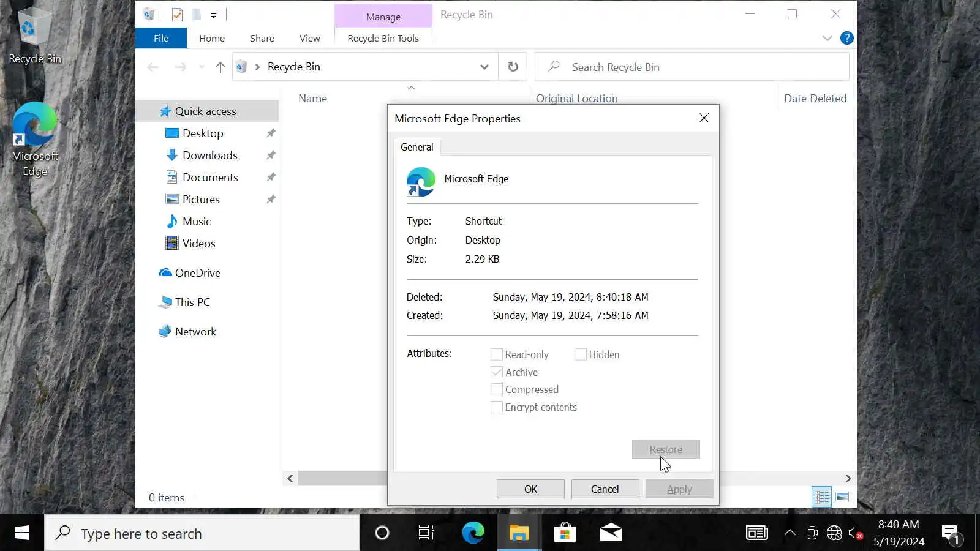Click Cancel in the Properties dialog
This screenshot has height=551, width=980.
[x=605, y=489]
